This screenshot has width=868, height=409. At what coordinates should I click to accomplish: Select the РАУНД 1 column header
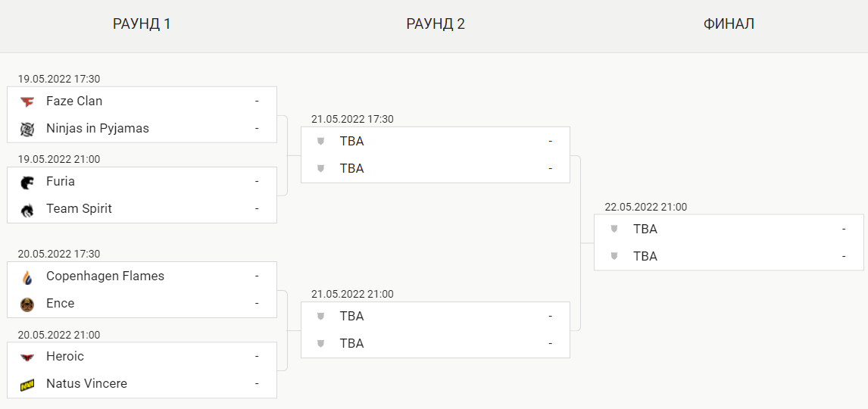(142, 24)
